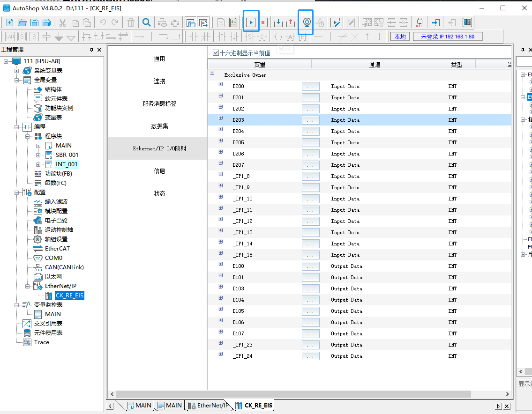Screen dimensions: 532x414
Task: Click the browse button for D105
Action: click(310, 311)
